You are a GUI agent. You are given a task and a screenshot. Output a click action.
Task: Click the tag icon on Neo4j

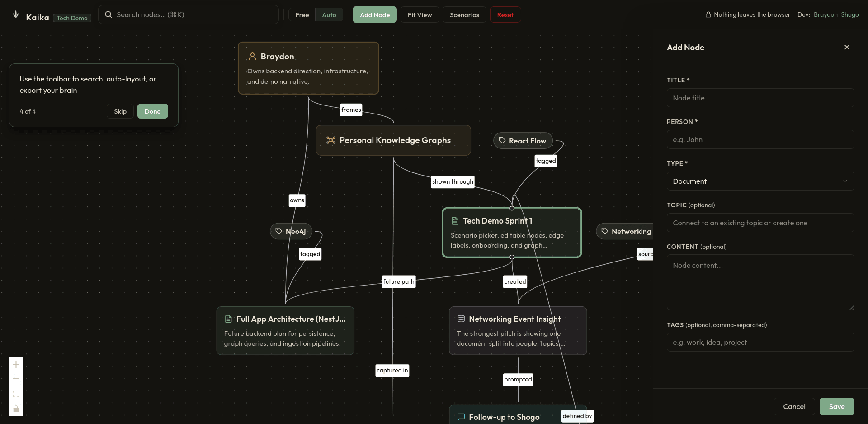tap(279, 231)
